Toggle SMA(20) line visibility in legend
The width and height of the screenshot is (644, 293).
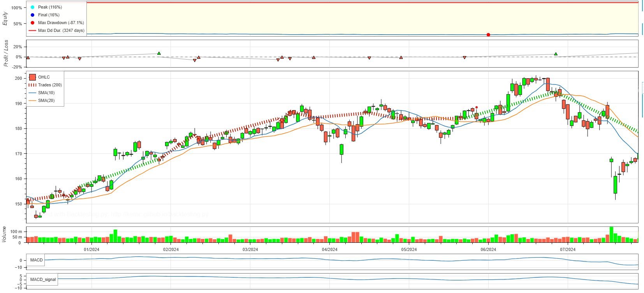tap(46, 100)
